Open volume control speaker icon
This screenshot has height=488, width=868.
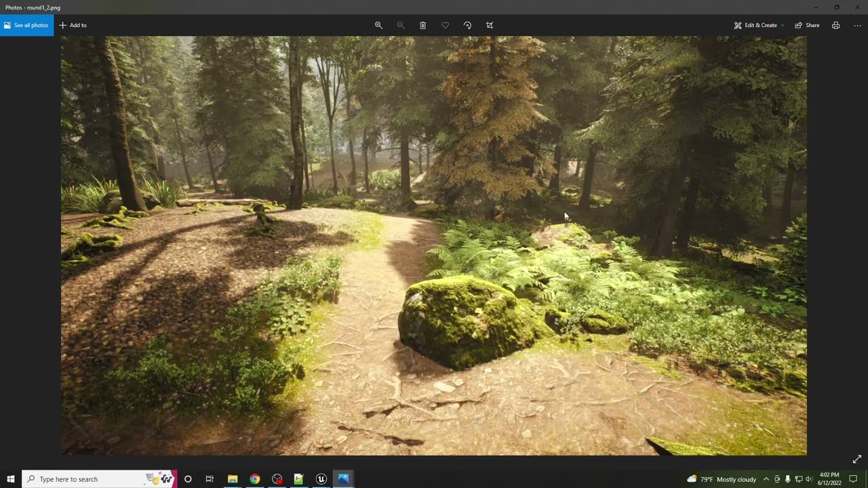[x=808, y=479]
